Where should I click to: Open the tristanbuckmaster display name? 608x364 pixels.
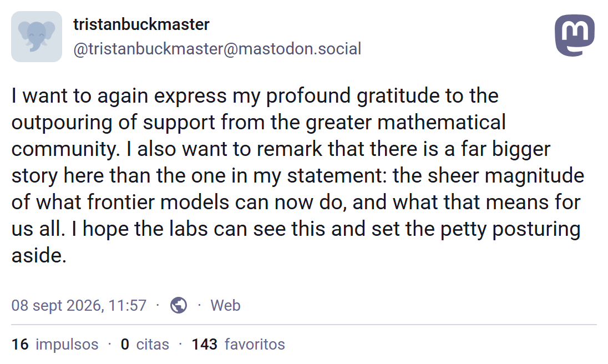tap(141, 24)
